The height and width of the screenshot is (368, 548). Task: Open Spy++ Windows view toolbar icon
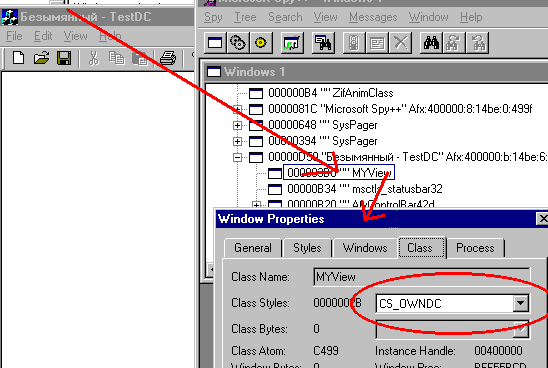point(215,43)
